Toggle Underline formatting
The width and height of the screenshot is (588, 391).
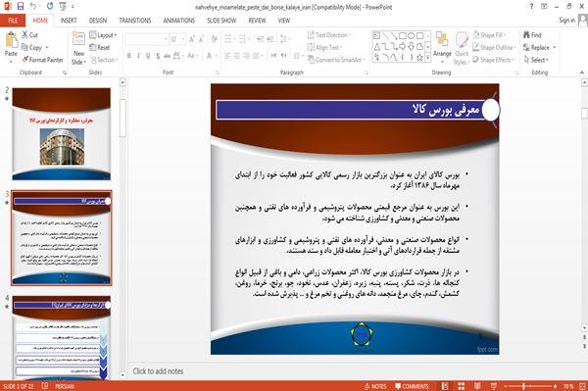pyautogui.click(x=148, y=56)
